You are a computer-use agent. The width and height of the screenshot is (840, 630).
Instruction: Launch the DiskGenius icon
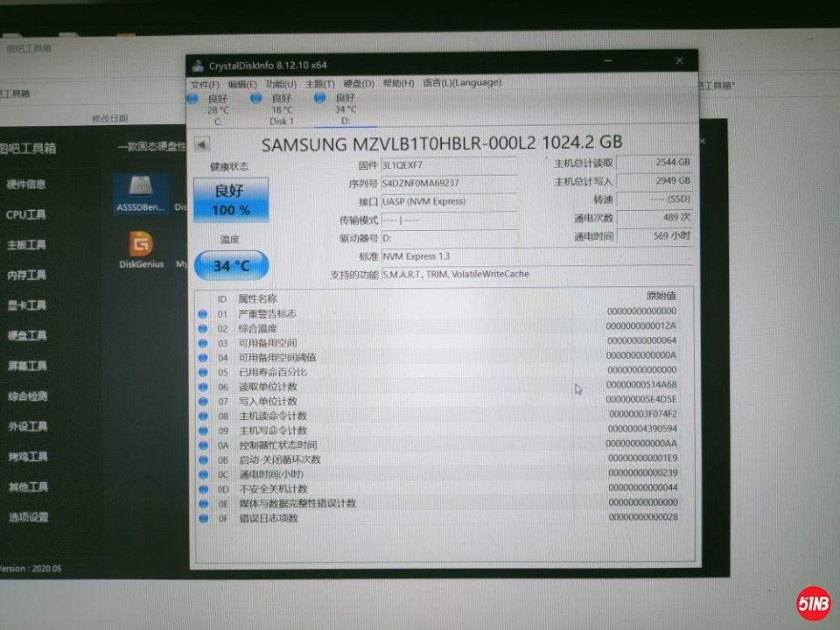click(x=141, y=247)
